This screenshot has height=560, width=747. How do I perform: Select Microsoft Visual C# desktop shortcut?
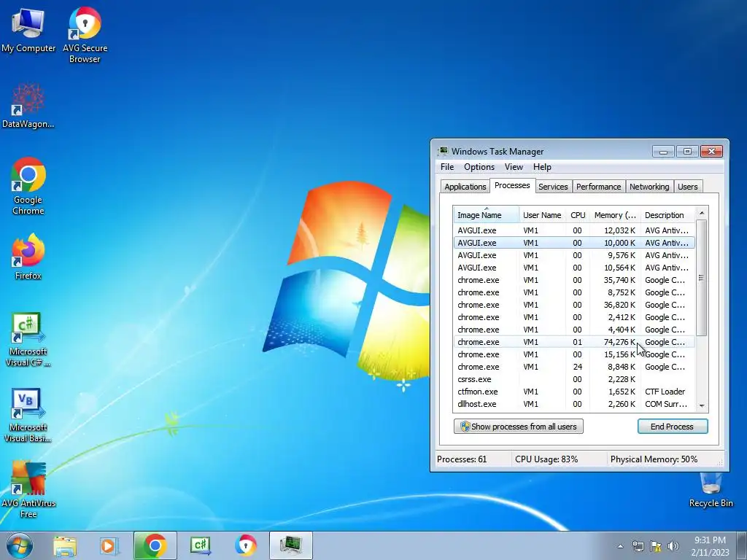tap(28, 339)
